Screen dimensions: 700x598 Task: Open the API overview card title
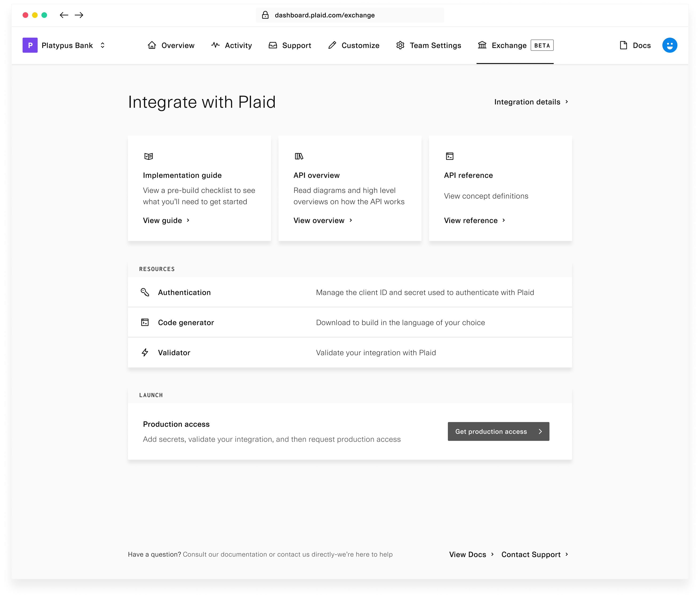(x=317, y=175)
